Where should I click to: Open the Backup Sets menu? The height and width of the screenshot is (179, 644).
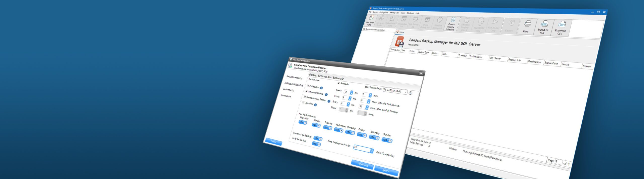coord(394,13)
